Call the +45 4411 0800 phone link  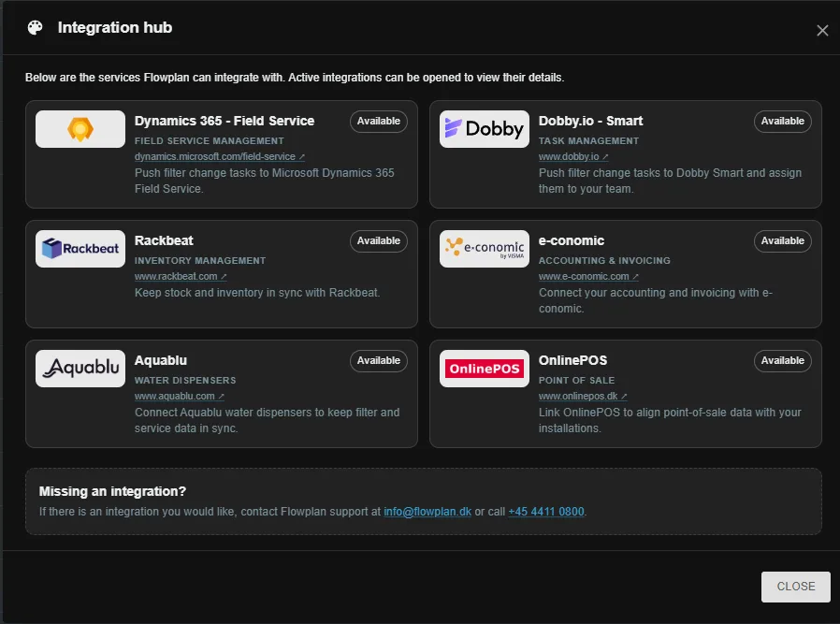pyautogui.click(x=546, y=512)
